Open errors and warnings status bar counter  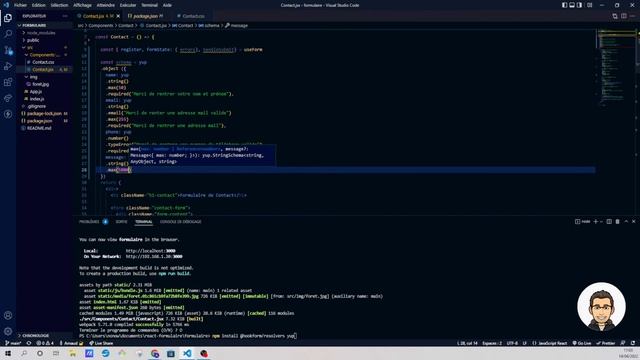point(45,343)
